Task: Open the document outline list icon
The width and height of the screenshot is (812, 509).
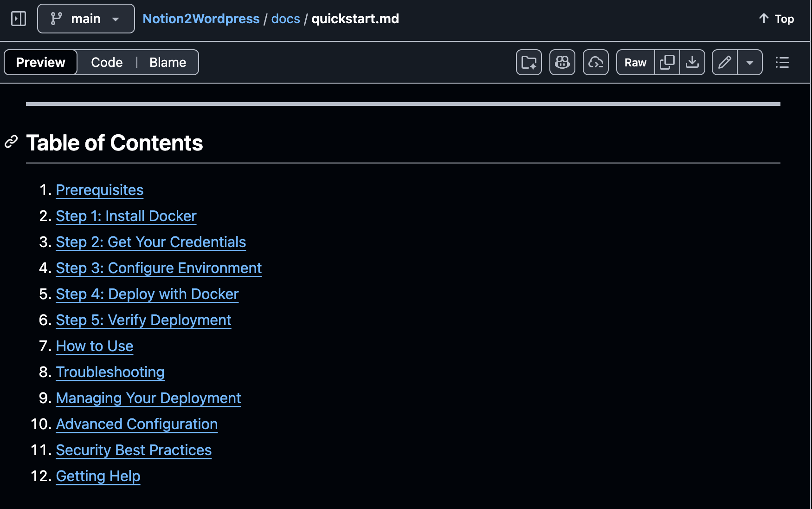Action: click(x=782, y=62)
